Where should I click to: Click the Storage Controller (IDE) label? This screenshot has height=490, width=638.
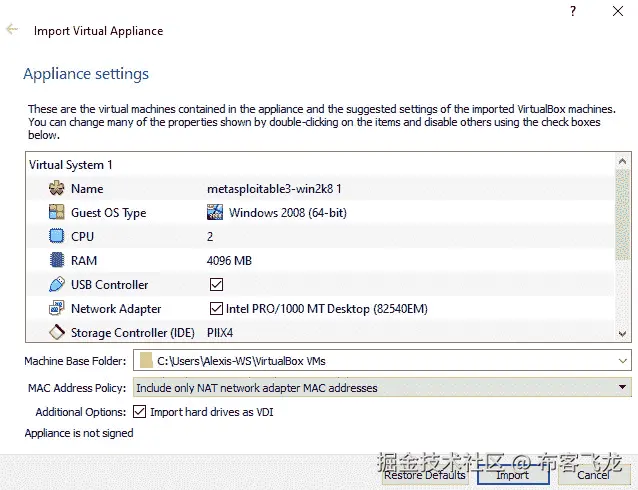point(133,332)
